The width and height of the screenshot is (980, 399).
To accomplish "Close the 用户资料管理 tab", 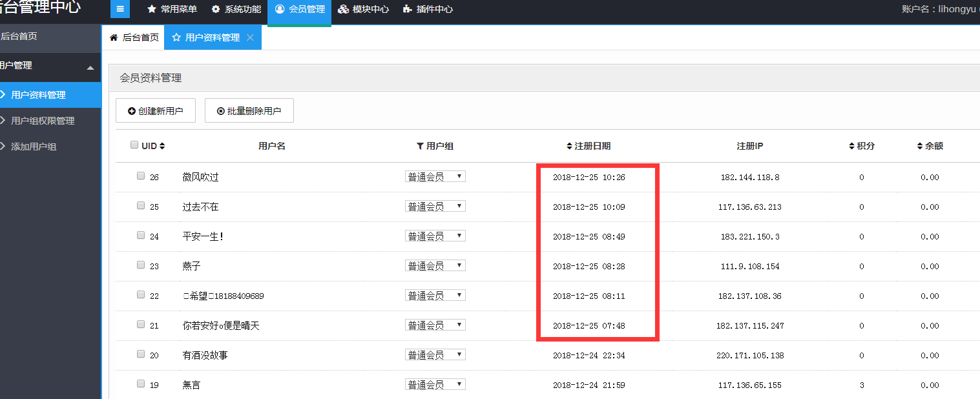I will (x=250, y=37).
